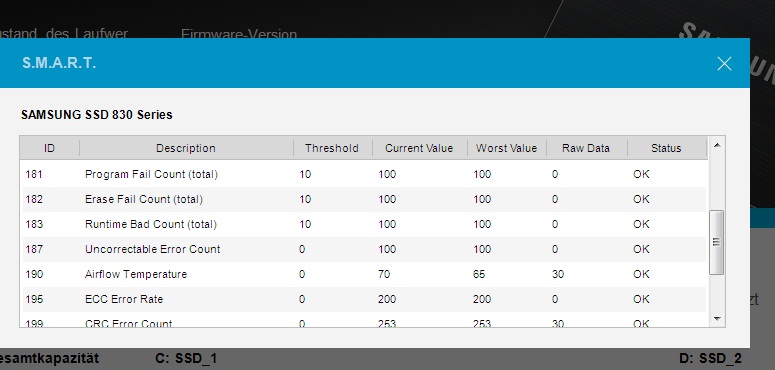775x370 pixels.
Task: Click the table scrollbar thumb
Action: (x=716, y=242)
